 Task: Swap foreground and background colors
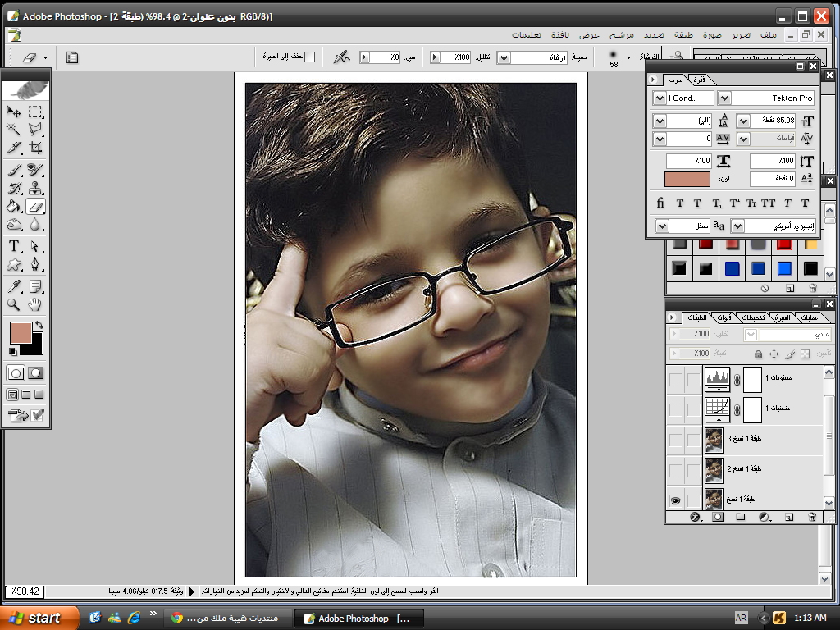[39, 325]
